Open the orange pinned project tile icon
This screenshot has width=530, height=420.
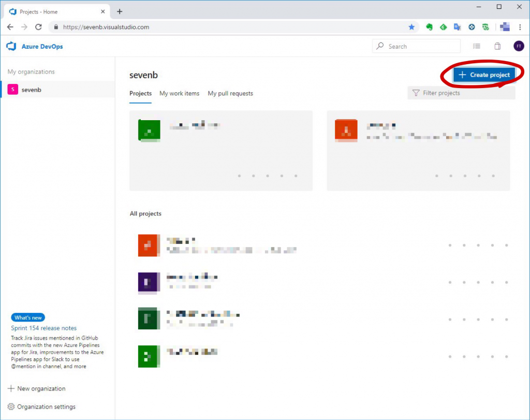click(346, 130)
